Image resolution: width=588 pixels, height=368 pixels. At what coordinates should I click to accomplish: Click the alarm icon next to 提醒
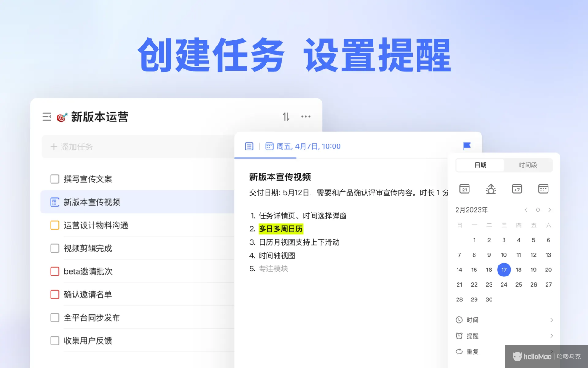click(459, 336)
